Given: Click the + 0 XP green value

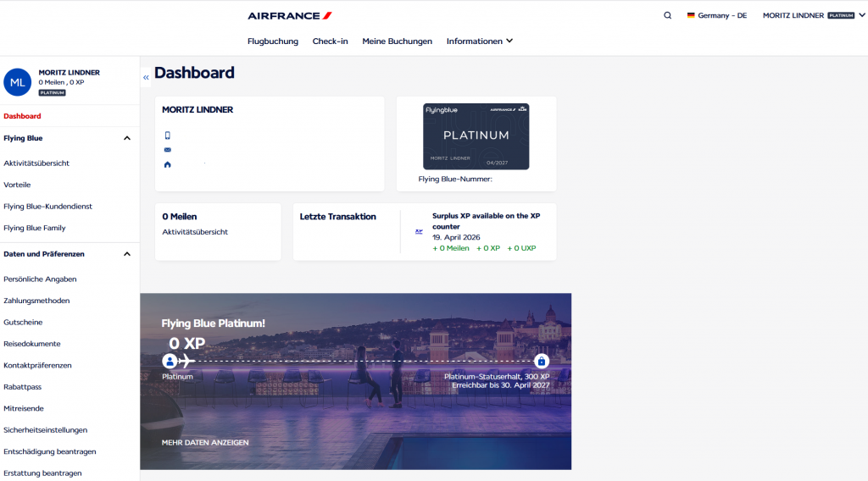Looking at the screenshot, I should point(488,248).
